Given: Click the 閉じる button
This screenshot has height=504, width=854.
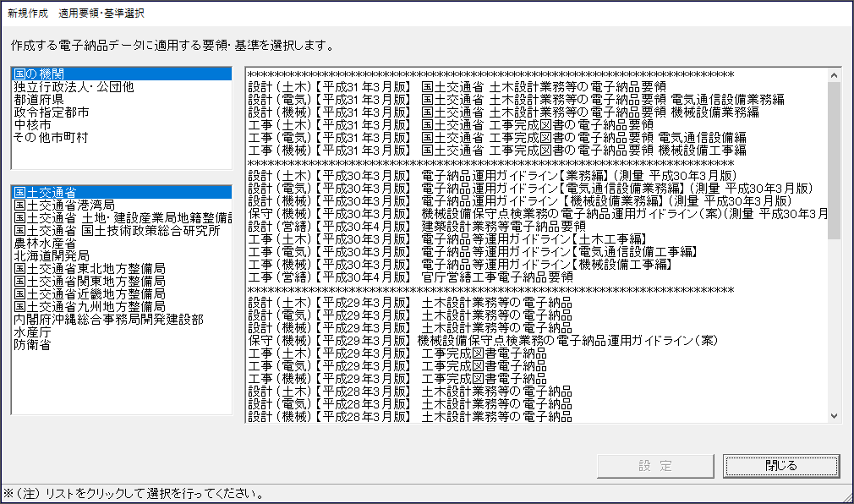Looking at the screenshot, I should pos(781,466).
